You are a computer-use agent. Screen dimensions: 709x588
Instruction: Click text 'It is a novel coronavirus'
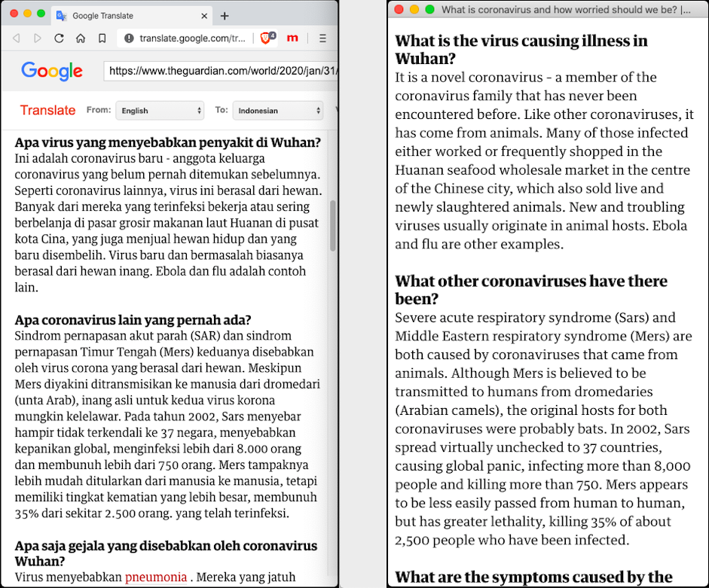click(x=469, y=78)
